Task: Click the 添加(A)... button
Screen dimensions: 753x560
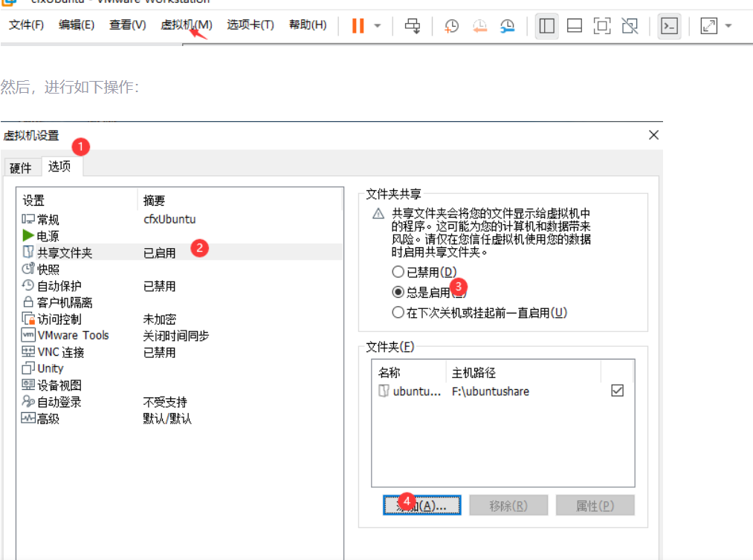Action: pos(422,505)
